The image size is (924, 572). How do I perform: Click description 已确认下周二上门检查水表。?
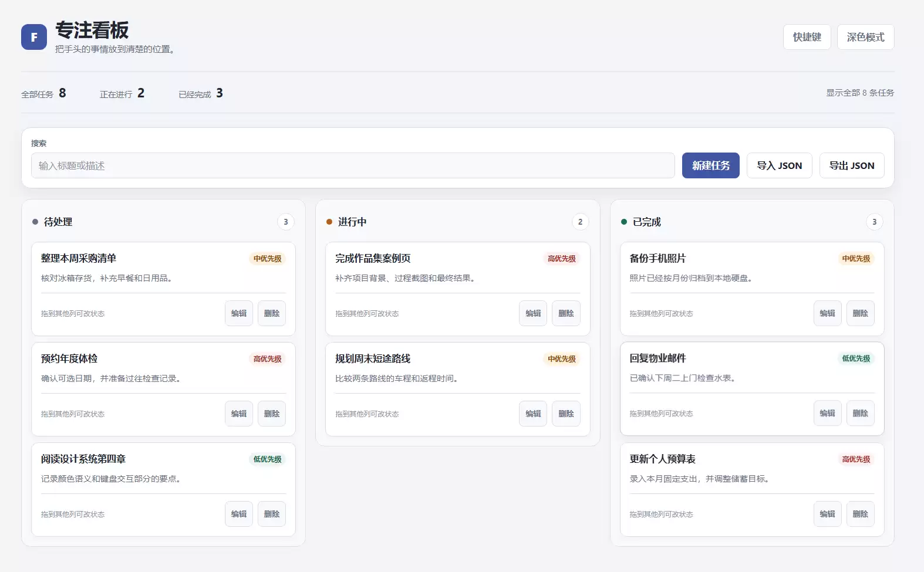click(x=684, y=378)
